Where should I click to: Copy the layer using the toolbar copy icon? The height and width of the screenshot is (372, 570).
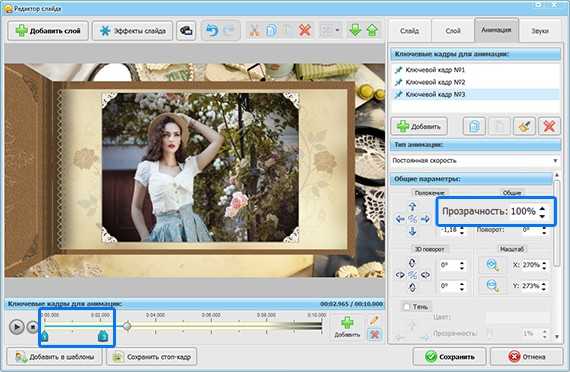[x=271, y=31]
